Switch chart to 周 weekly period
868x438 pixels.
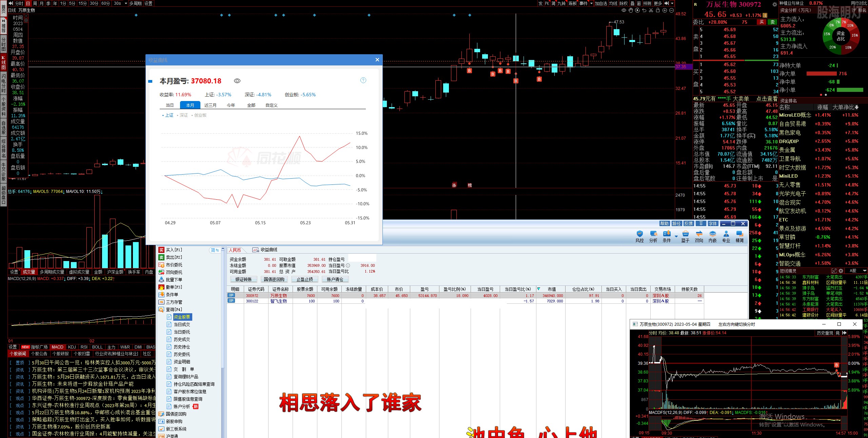[x=35, y=3]
